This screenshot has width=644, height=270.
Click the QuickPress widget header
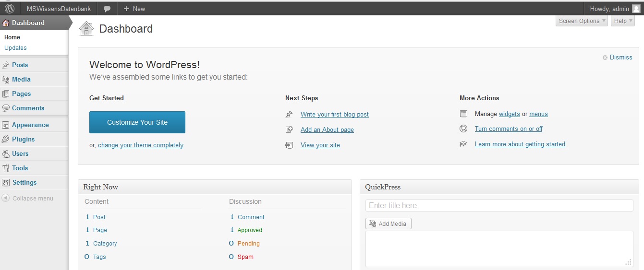coord(499,187)
